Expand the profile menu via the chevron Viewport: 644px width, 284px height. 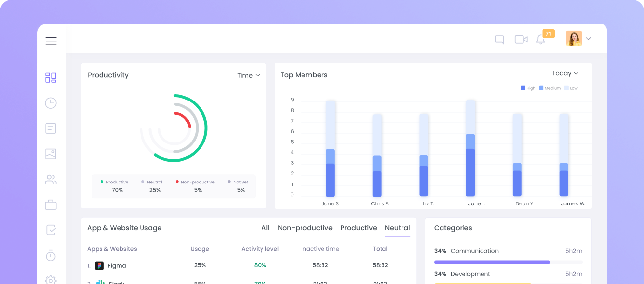tap(588, 38)
